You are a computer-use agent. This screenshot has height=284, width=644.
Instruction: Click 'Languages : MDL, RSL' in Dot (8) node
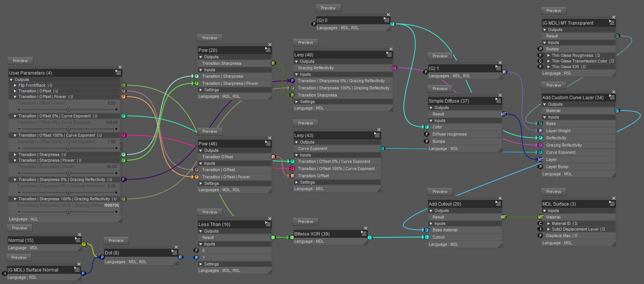click(126, 262)
